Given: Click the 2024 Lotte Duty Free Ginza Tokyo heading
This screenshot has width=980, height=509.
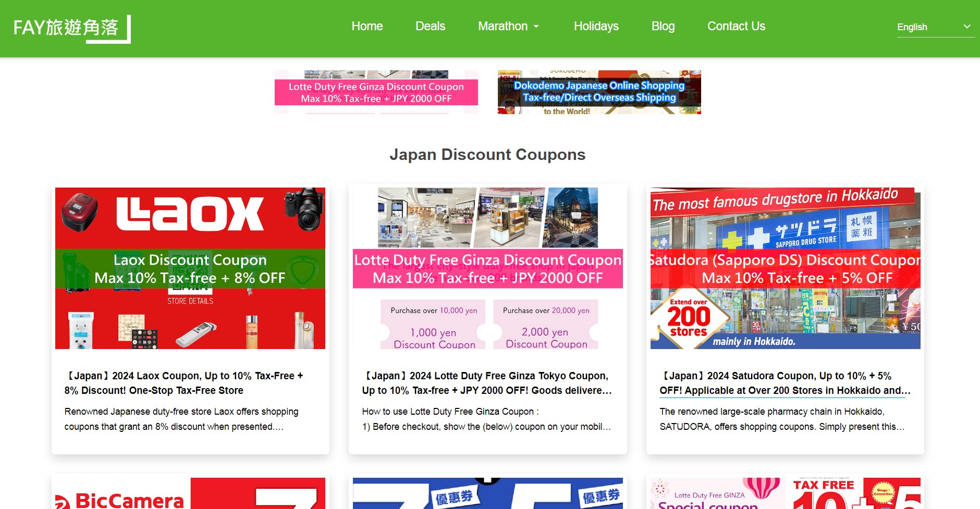Looking at the screenshot, I should pyautogui.click(x=486, y=383).
